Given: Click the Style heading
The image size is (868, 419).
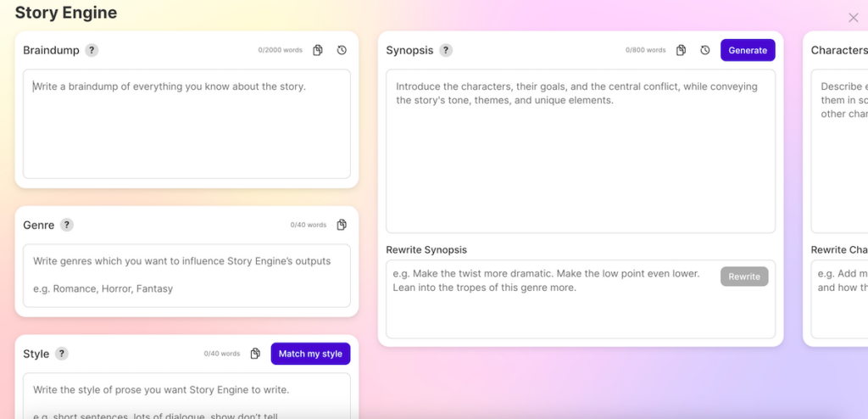Looking at the screenshot, I should 36,354.
